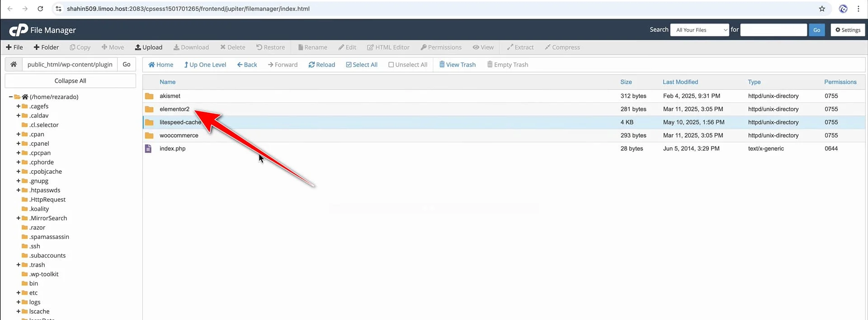The image size is (868, 320).
Task: Click the home icon beside path field
Action: 14,64
